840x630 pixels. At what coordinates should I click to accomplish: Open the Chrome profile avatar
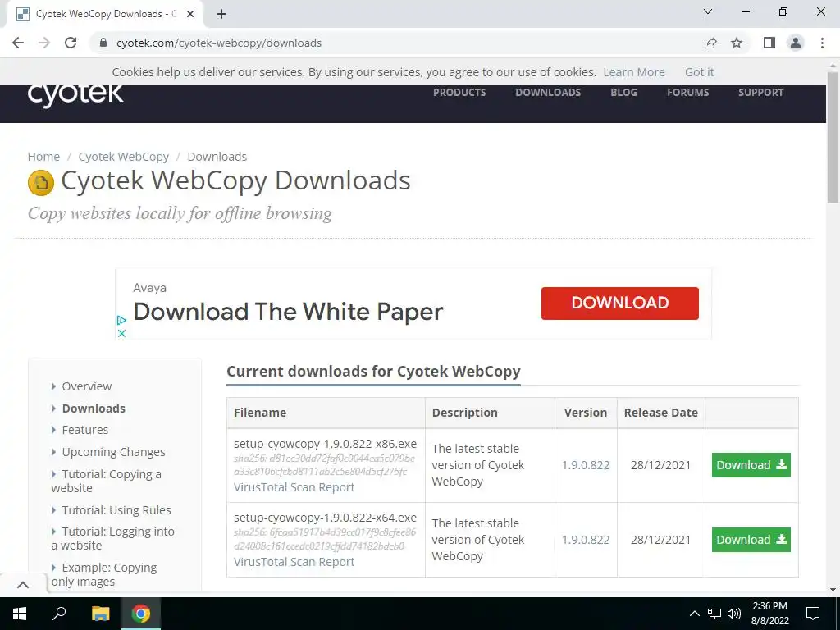point(796,43)
